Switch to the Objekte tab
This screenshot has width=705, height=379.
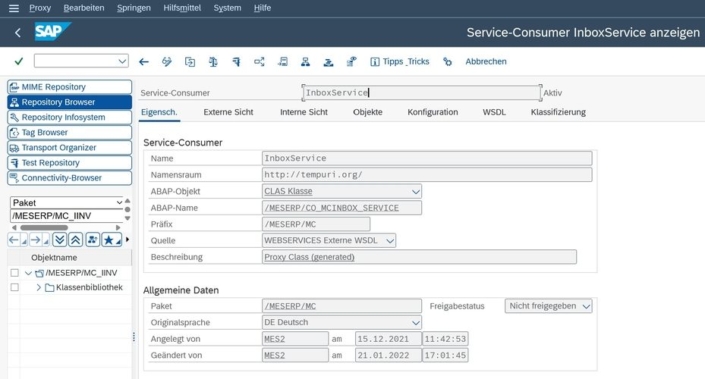click(368, 112)
